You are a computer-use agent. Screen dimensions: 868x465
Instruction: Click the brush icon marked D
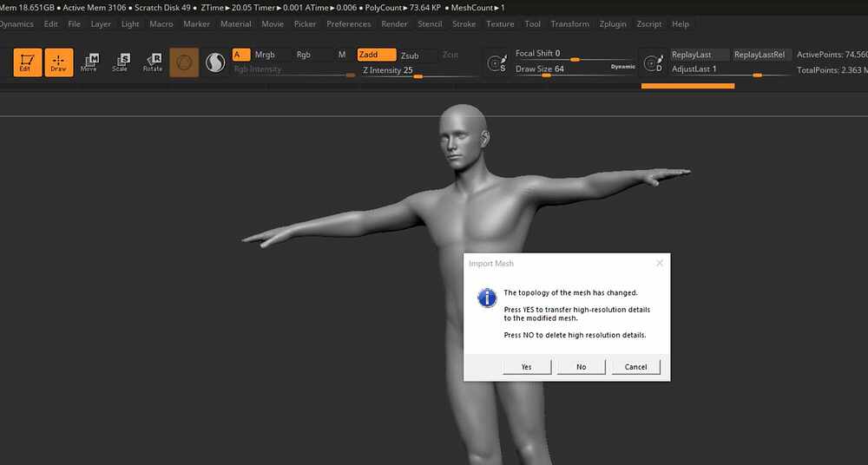point(654,62)
